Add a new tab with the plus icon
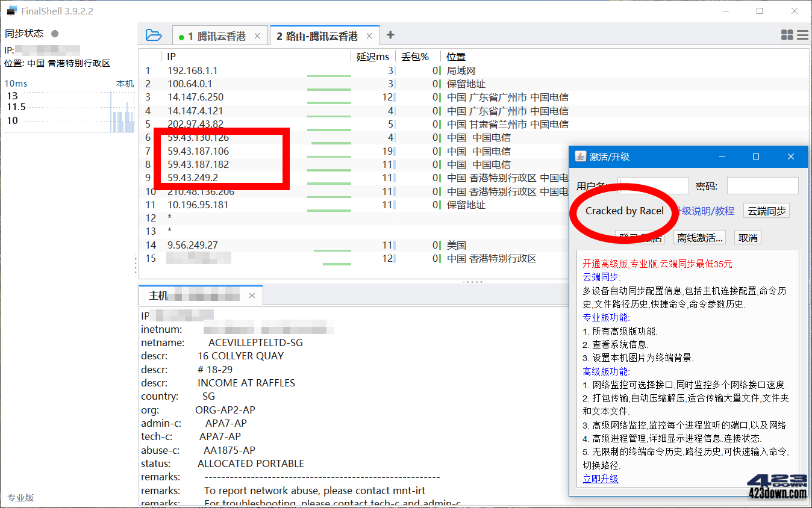This screenshot has width=812, height=508. [390, 35]
